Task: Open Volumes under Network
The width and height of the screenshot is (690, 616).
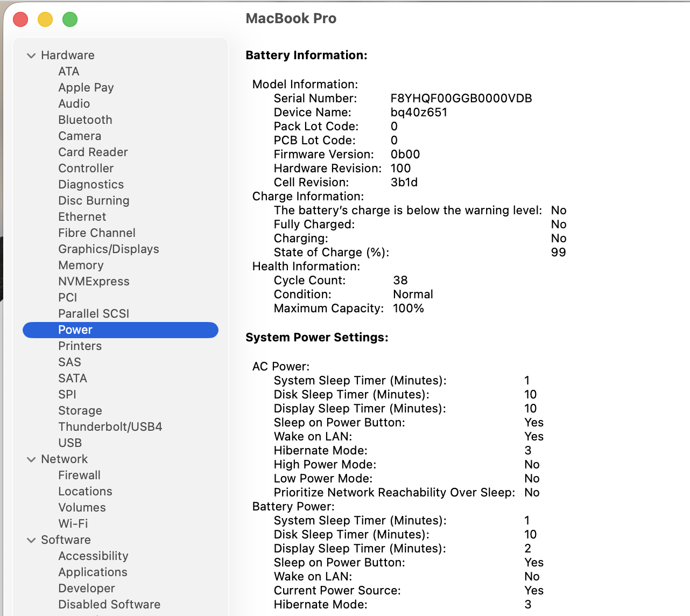Action: (x=82, y=508)
